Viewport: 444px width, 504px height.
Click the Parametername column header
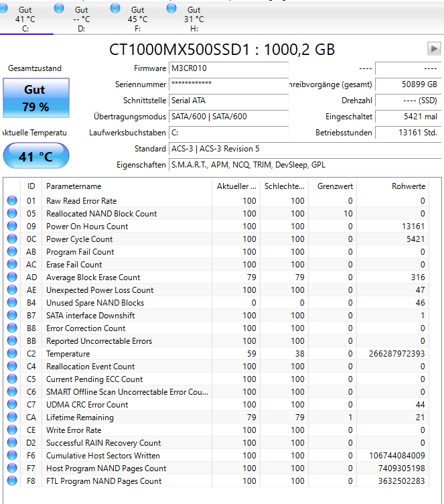(127, 186)
